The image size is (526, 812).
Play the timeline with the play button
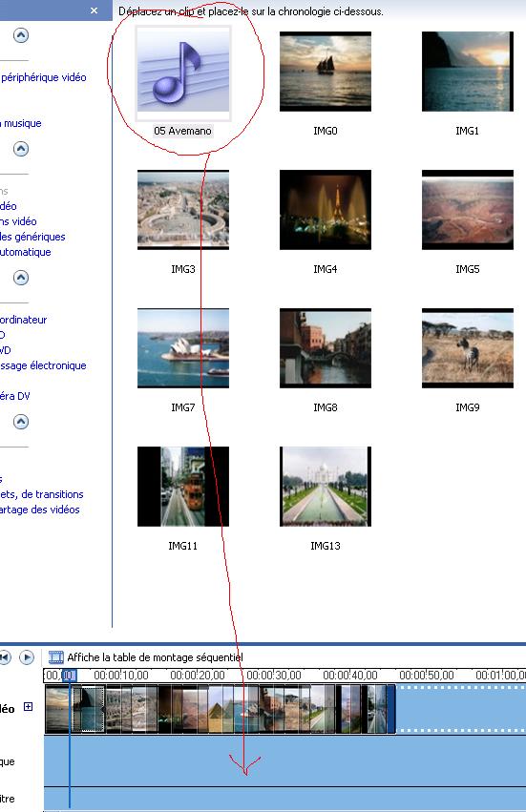coord(27,657)
